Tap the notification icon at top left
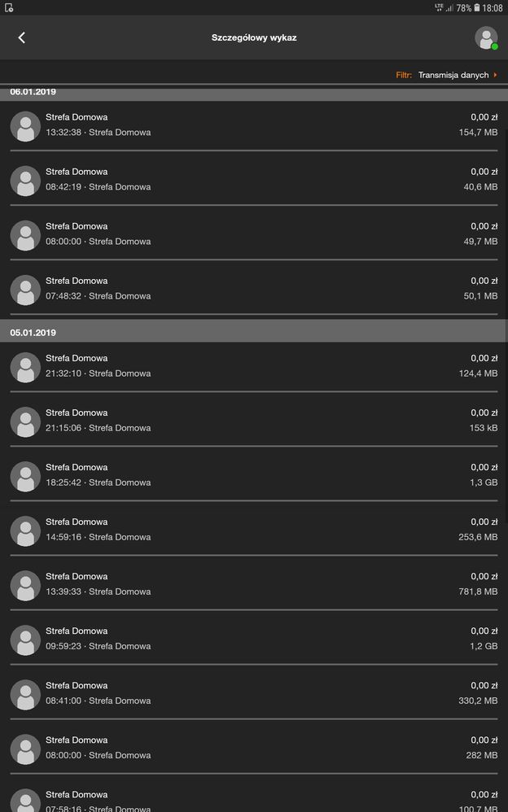 click(x=11, y=7)
